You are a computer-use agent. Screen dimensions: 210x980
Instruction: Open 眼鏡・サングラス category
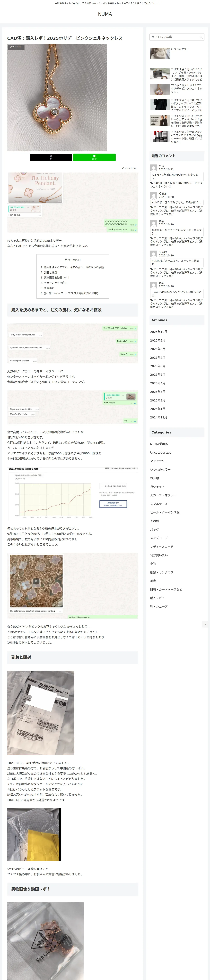(162, 572)
